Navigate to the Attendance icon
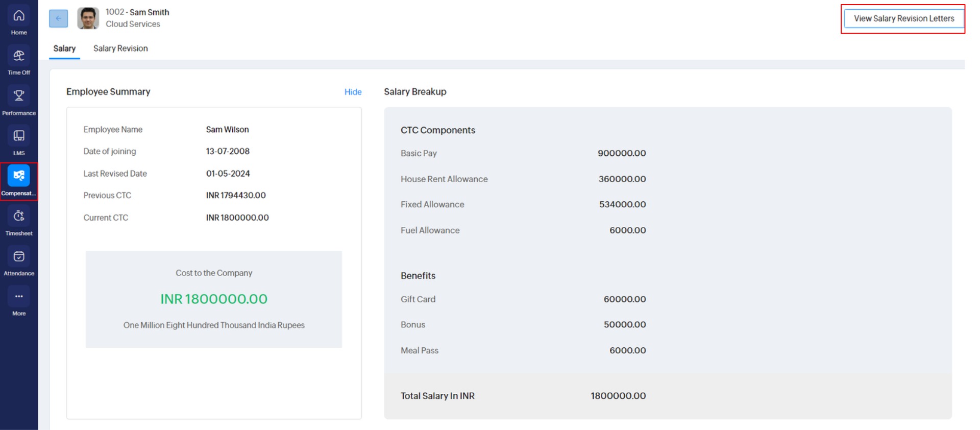The width and height of the screenshot is (980, 430). point(19,257)
